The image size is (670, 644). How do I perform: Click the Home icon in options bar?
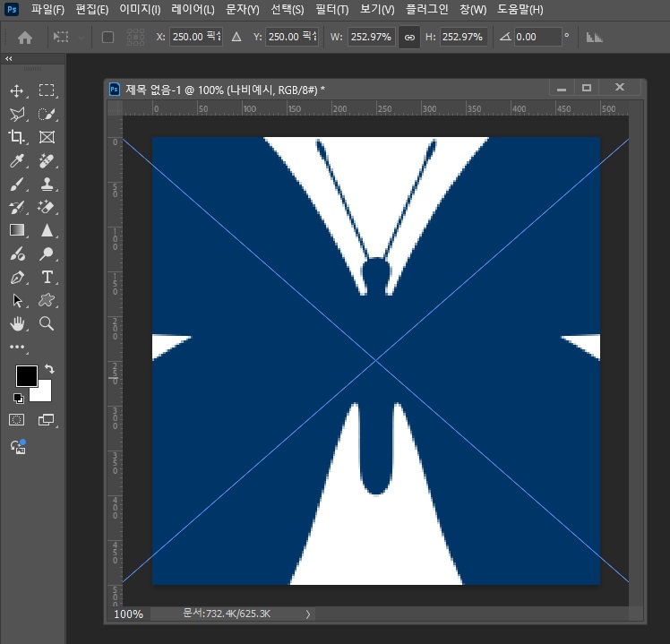tap(25, 38)
